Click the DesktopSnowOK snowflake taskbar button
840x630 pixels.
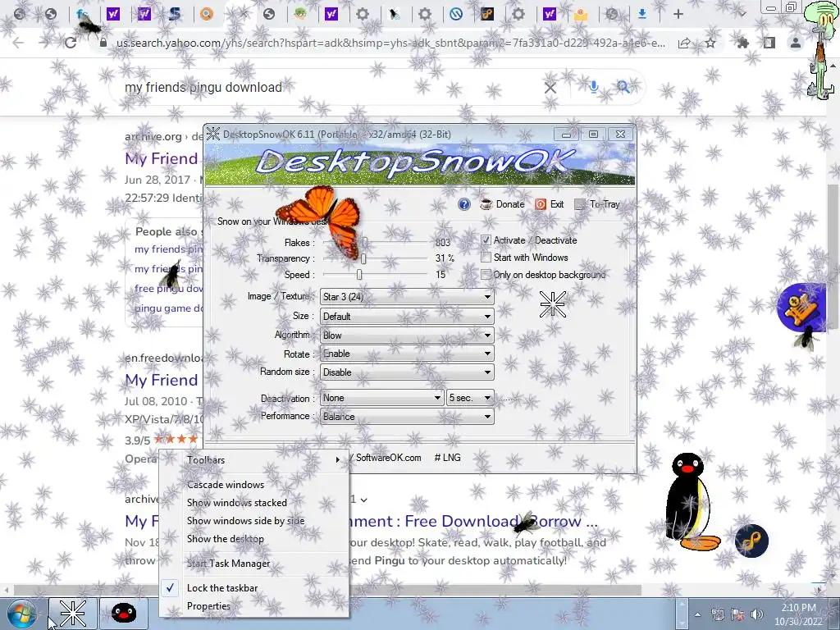coord(73,614)
